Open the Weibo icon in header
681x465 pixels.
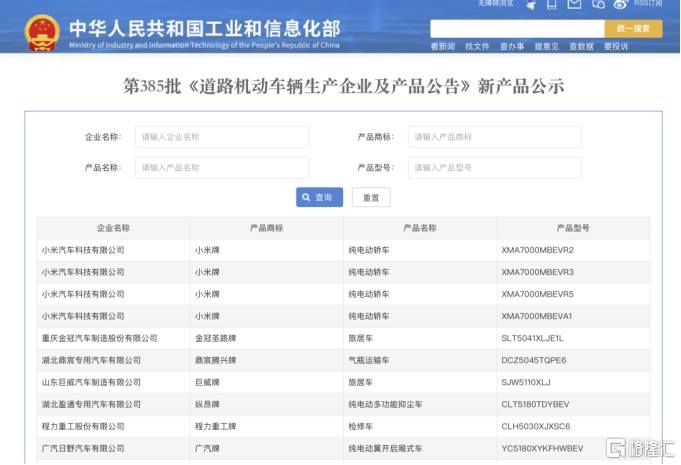[x=620, y=5]
